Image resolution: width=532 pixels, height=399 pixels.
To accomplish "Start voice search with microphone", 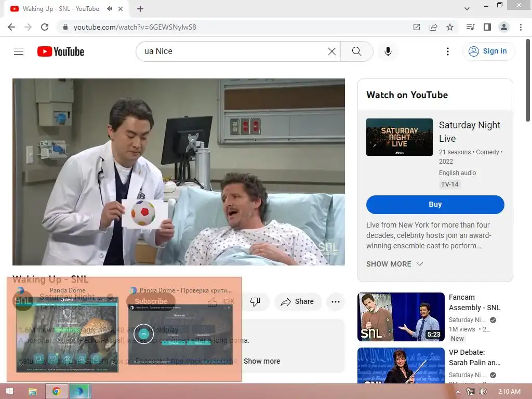I will 388,51.
